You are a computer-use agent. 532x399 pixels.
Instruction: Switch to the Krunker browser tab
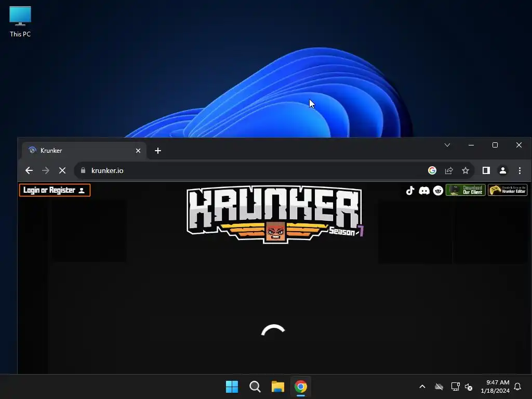[x=84, y=151]
